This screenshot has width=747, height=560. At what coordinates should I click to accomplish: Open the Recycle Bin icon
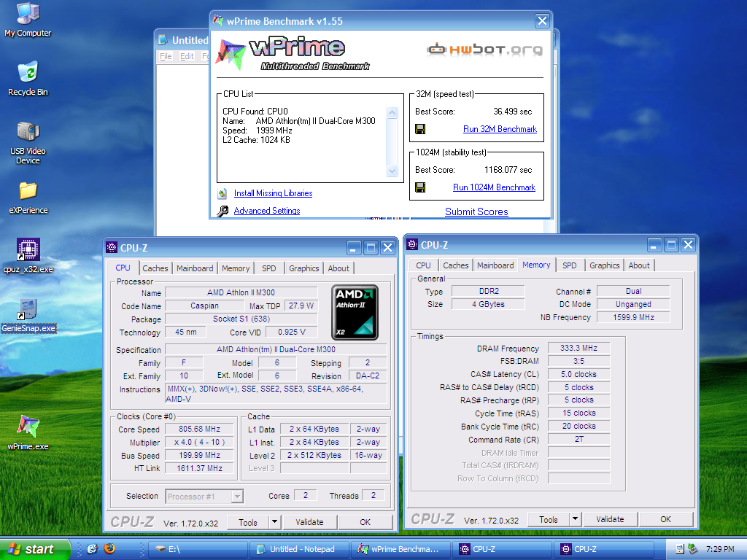point(28,79)
